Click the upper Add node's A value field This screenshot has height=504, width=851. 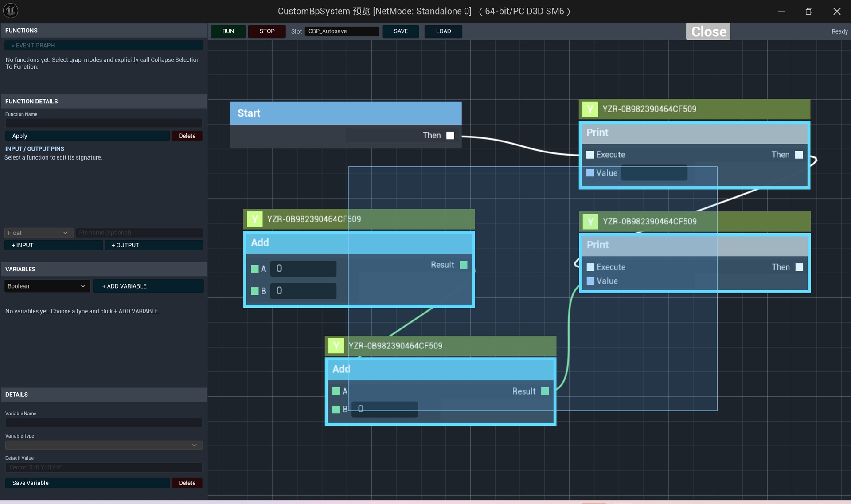tap(303, 269)
